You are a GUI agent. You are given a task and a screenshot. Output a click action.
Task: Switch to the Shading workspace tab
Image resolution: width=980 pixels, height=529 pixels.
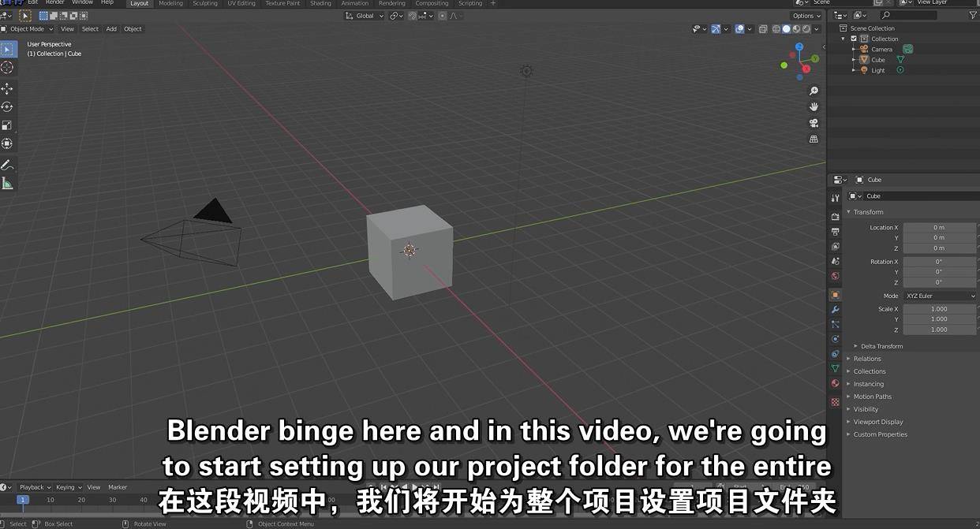[320, 3]
